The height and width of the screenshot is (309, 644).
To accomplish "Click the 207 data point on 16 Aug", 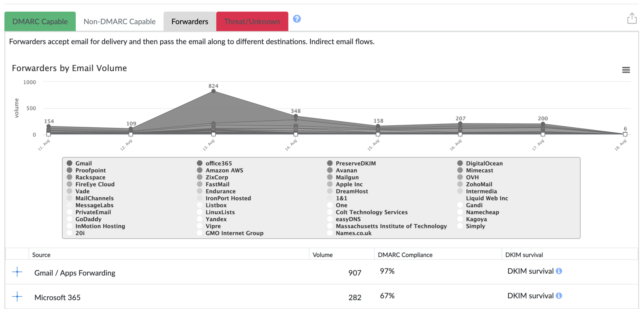I will click(x=460, y=124).
